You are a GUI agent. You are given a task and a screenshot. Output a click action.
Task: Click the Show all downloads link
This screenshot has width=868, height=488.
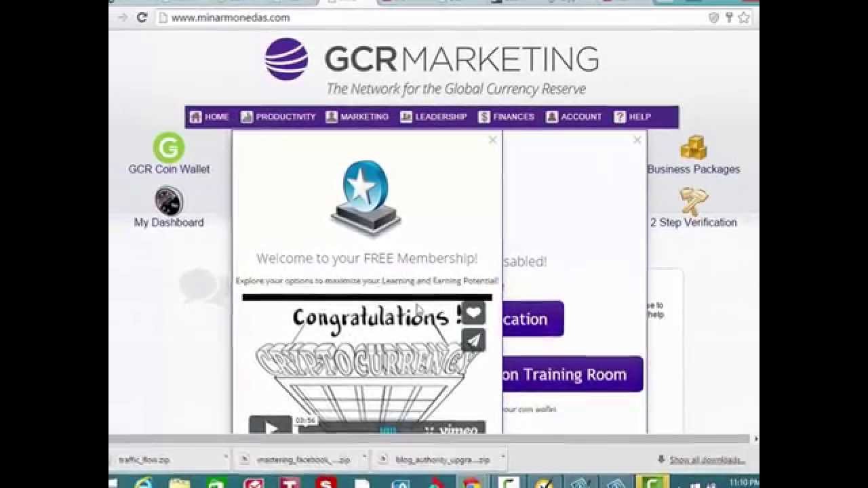pos(707,460)
